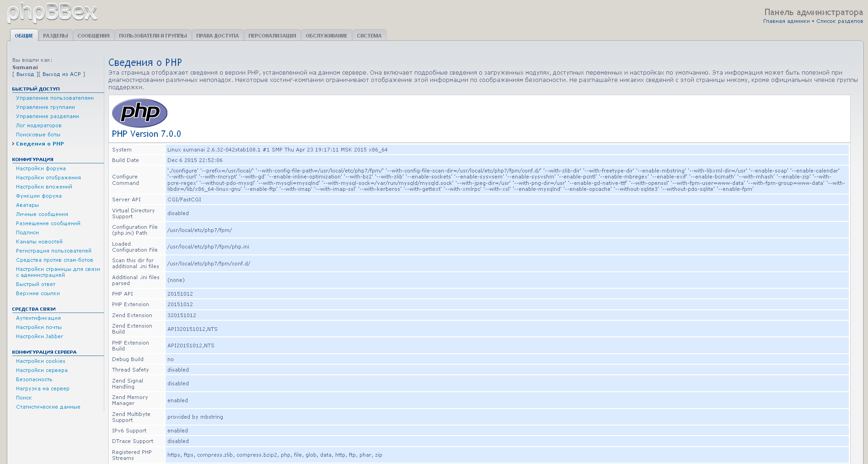
Task: Open the Список разделов link
Action: coord(840,21)
